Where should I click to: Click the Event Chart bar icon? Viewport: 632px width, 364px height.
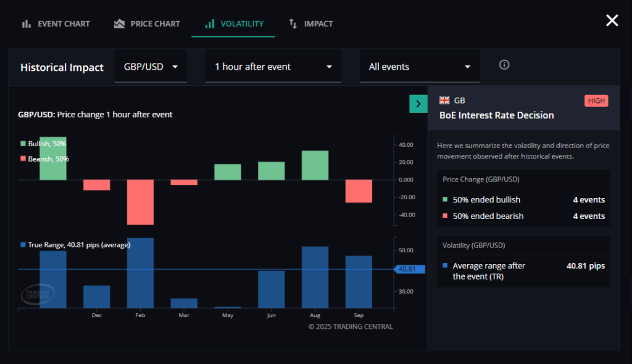tap(27, 24)
